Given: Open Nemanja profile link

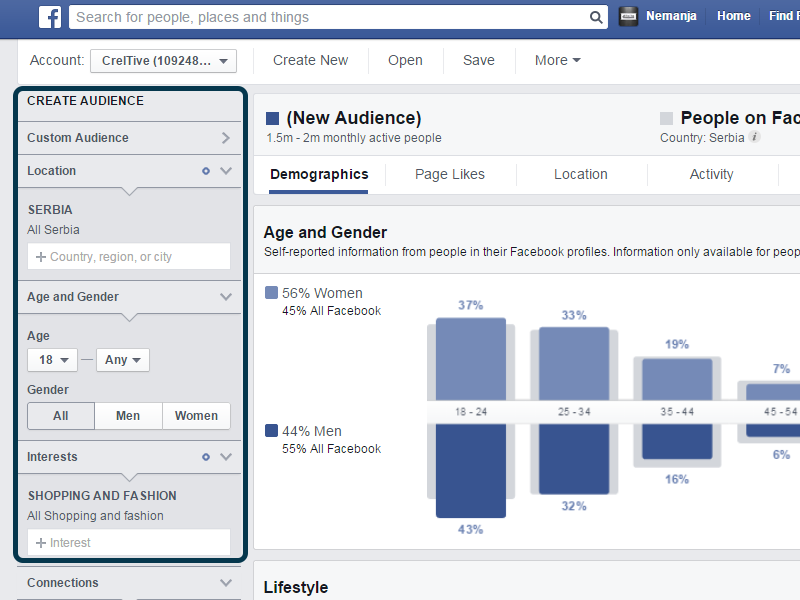Looking at the screenshot, I should click(x=671, y=16).
